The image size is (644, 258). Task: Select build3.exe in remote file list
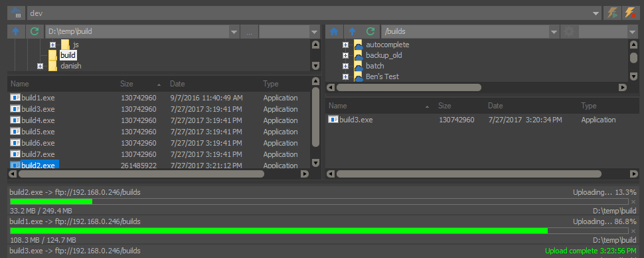356,120
